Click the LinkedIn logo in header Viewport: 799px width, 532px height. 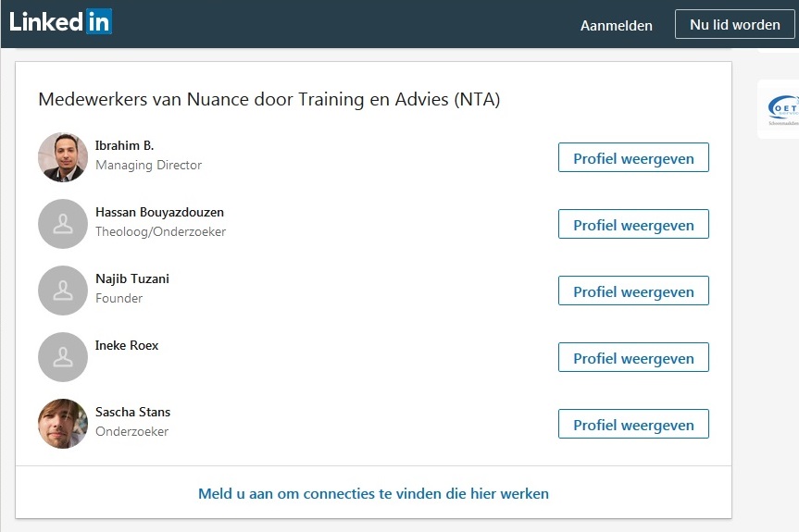[x=60, y=21]
